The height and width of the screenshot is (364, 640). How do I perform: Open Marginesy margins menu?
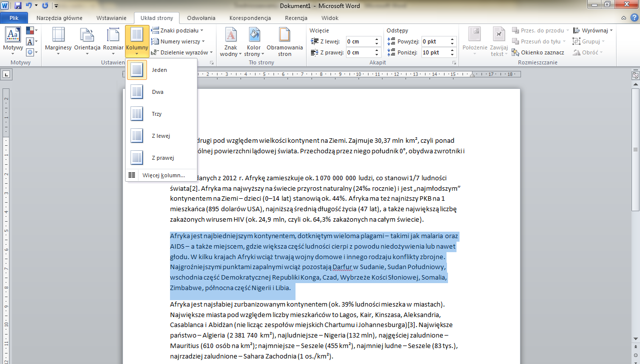(x=58, y=41)
